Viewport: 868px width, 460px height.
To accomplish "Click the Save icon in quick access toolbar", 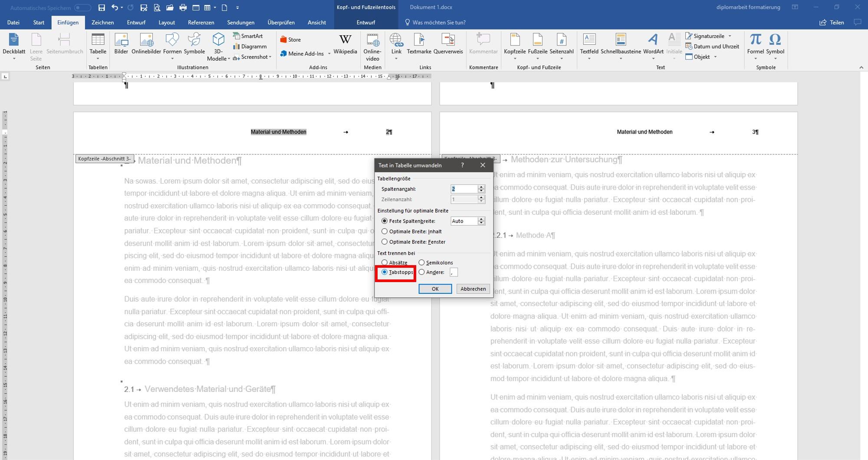I will 102,7.
